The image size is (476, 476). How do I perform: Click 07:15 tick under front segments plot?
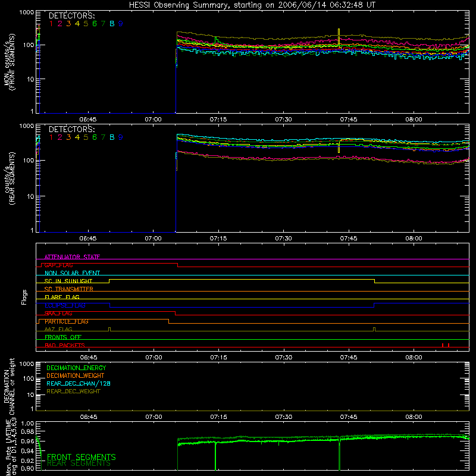coord(218,120)
